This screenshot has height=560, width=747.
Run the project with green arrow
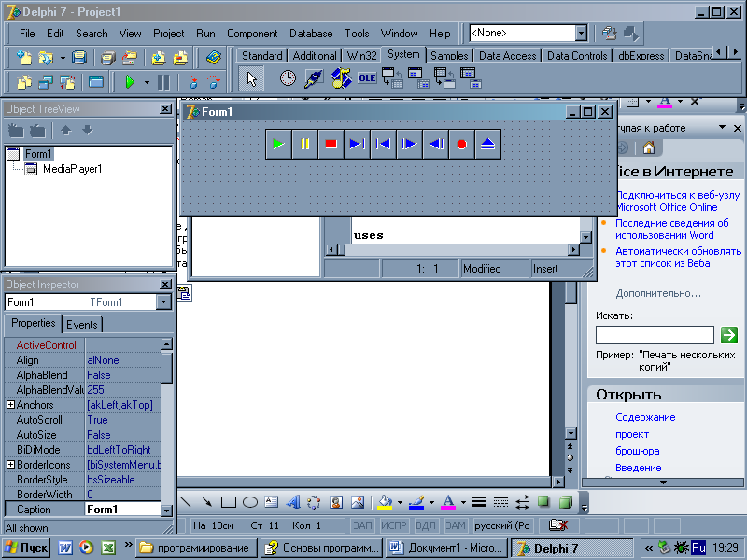tap(130, 82)
